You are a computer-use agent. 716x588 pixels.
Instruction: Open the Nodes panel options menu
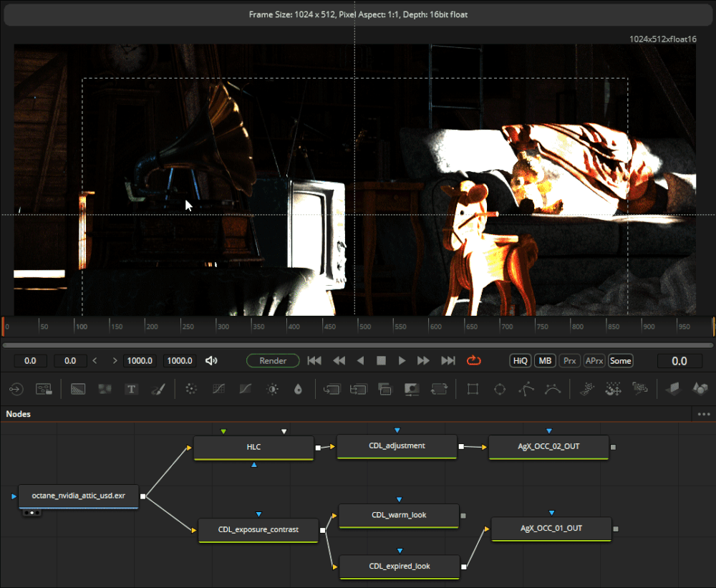click(705, 414)
